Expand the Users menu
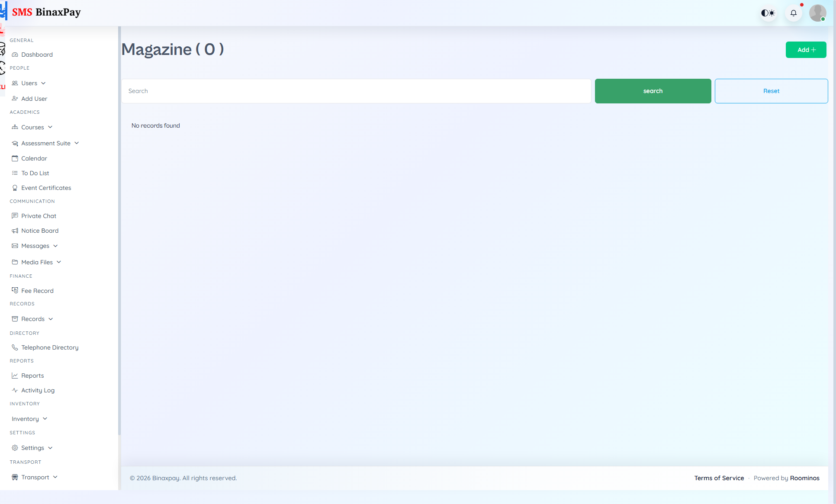Screen dimensions: 836x504 tap(29, 83)
